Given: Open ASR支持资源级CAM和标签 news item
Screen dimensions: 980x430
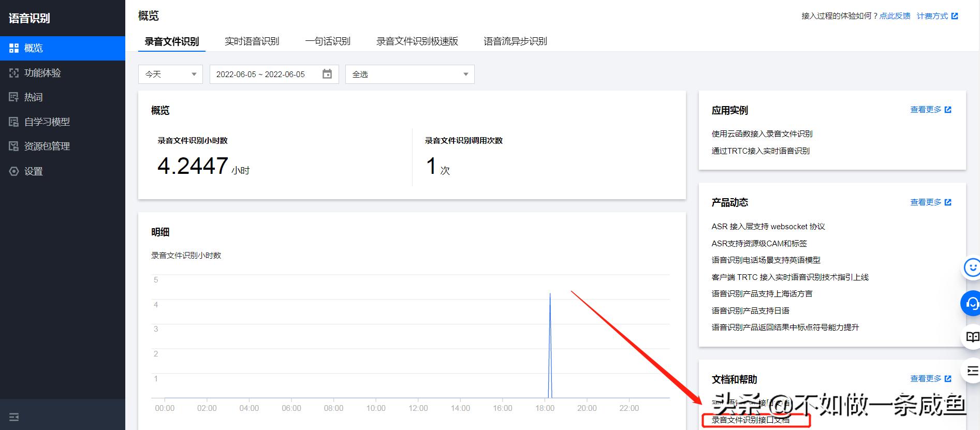Looking at the screenshot, I should coord(759,243).
